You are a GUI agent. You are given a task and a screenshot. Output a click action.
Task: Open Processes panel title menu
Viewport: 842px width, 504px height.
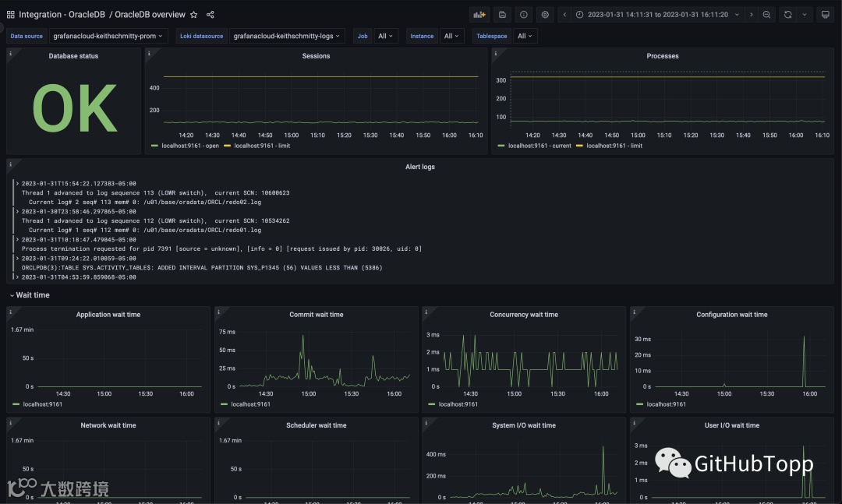pyautogui.click(x=662, y=56)
